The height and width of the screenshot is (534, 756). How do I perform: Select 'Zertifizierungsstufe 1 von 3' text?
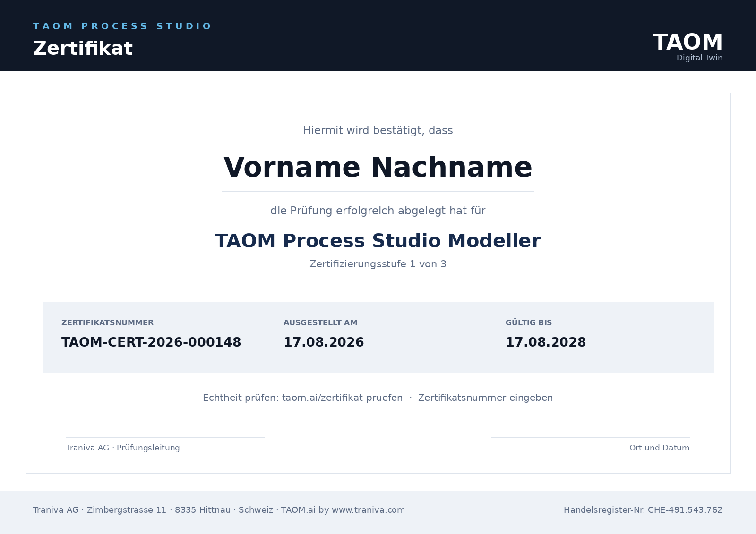pos(378,264)
